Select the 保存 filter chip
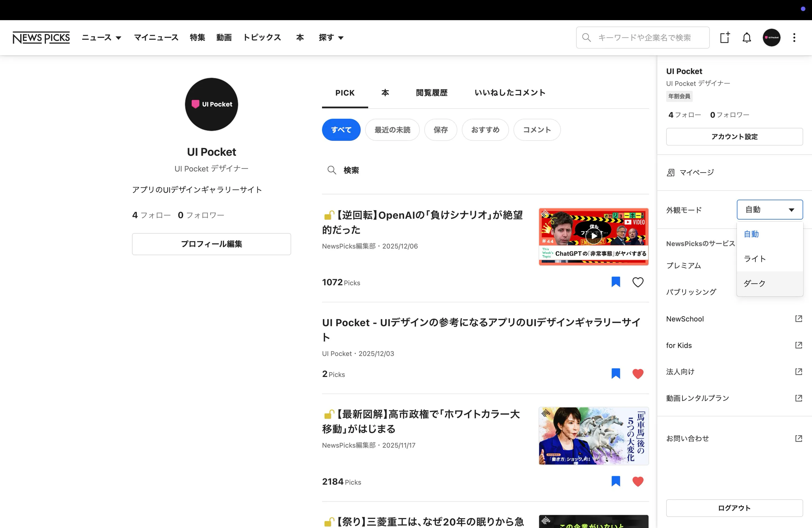 click(441, 130)
